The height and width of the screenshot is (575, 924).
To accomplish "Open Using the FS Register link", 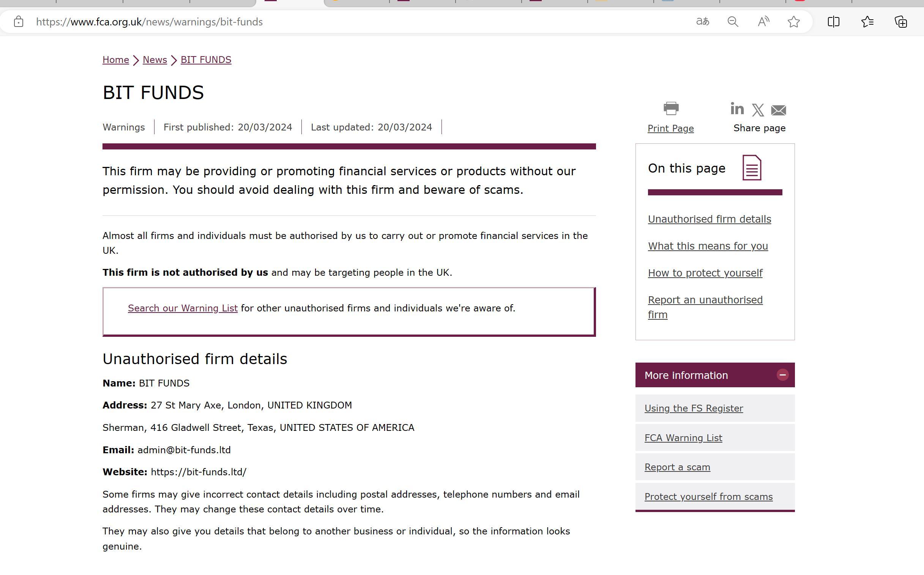I will (694, 408).
